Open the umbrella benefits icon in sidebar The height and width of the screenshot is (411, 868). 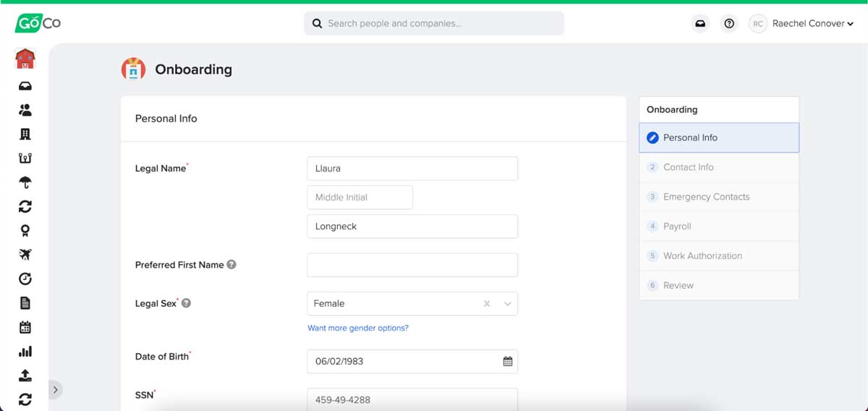click(x=25, y=182)
